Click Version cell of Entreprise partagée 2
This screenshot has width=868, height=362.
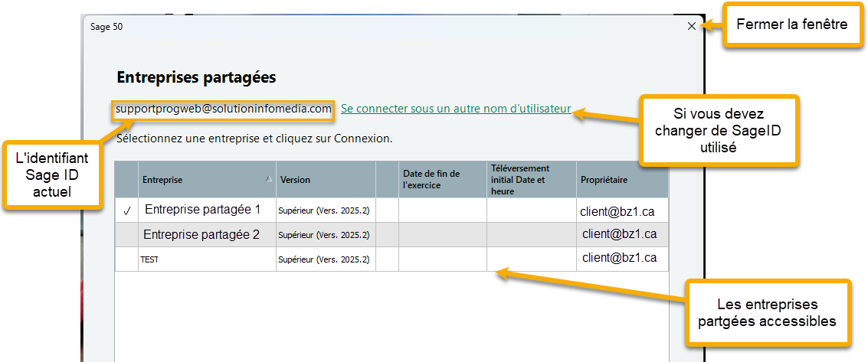[x=326, y=235]
